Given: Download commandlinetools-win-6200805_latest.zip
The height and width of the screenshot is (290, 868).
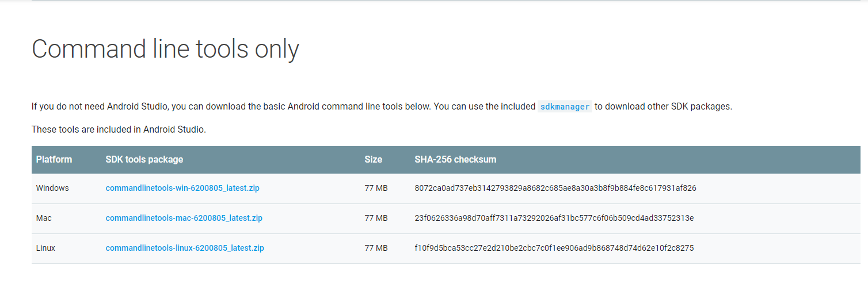Looking at the screenshot, I should click(x=182, y=188).
